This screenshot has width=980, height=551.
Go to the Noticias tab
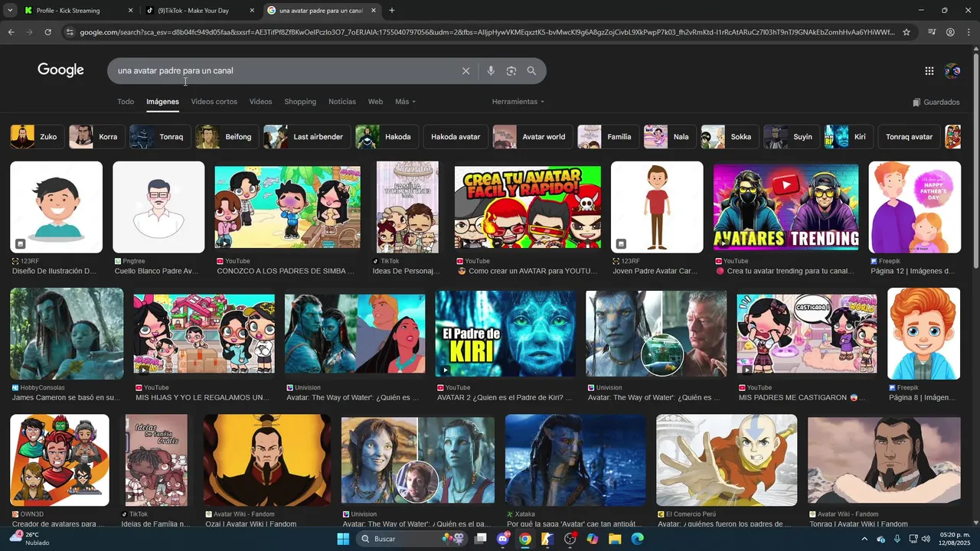click(342, 102)
